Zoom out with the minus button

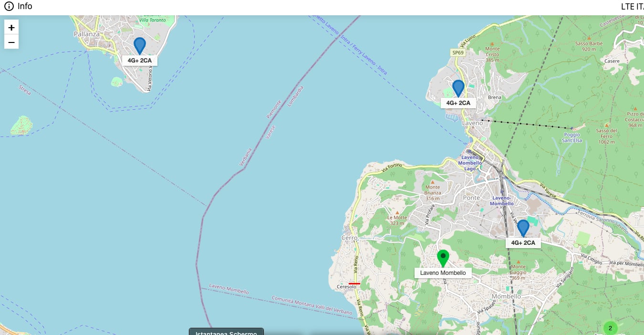point(11,42)
